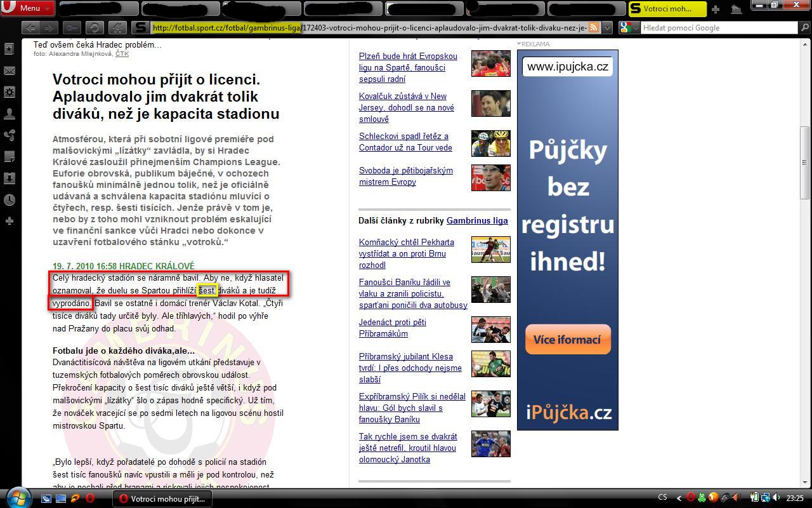Image resolution: width=812 pixels, height=508 pixels.
Task: Click 'Více informací' button in the ad
Action: 567,340
